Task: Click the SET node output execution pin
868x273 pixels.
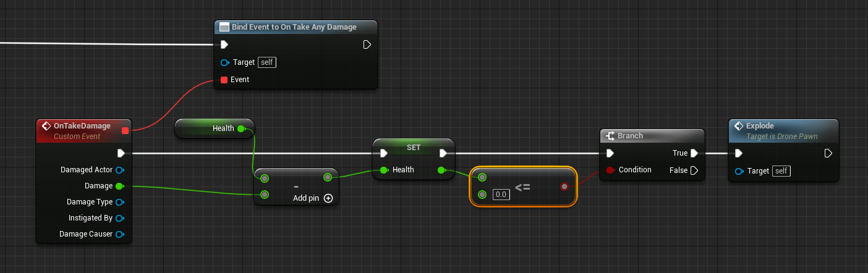Action: pyautogui.click(x=443, y=153)
